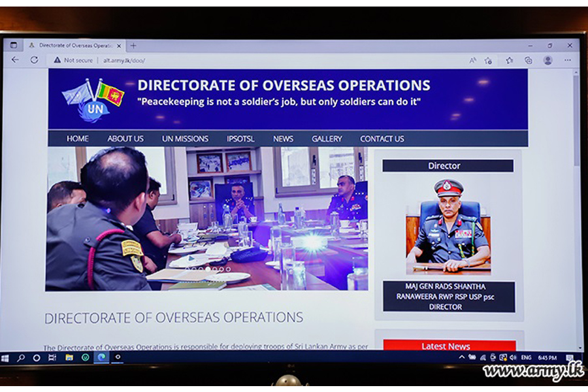Open the browser profile menu
The width and height of the screenshot is (588, 392).
[548, 60]
